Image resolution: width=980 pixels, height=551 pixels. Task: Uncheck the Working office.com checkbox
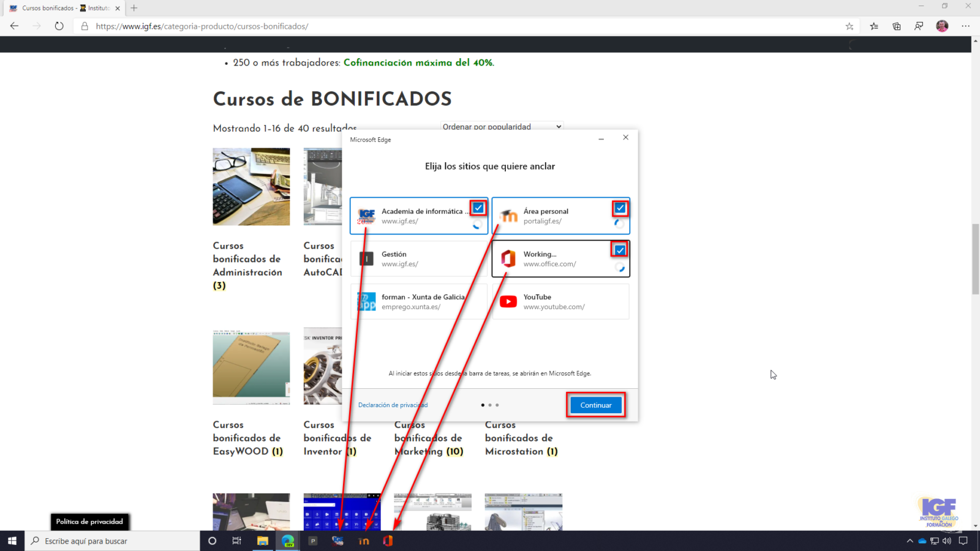(x=620, y=250)
